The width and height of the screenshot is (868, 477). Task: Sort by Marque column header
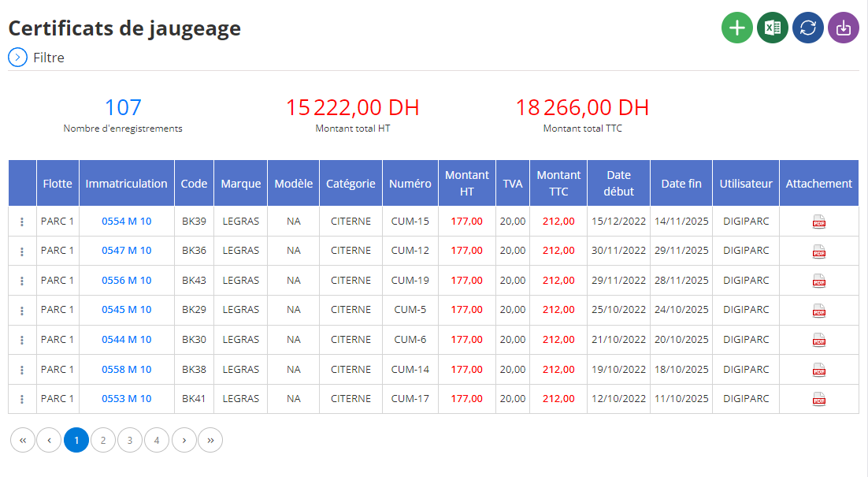click(241, 184)
